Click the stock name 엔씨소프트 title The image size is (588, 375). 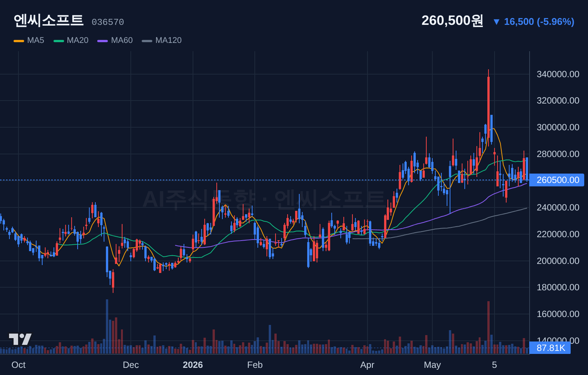click(x=48, y=20)
